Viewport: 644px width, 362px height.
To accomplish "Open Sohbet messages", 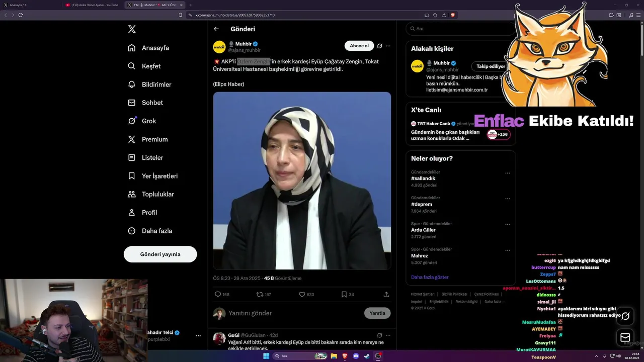I will (x=145, y=103).
